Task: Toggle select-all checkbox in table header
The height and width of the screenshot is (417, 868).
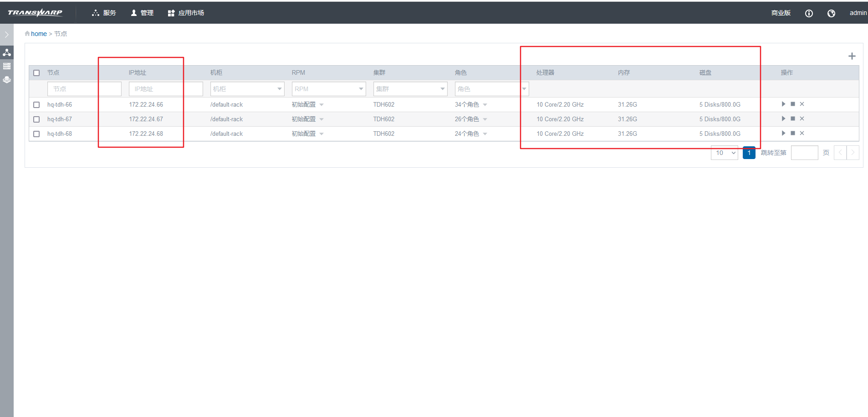Action: [36, 73]
